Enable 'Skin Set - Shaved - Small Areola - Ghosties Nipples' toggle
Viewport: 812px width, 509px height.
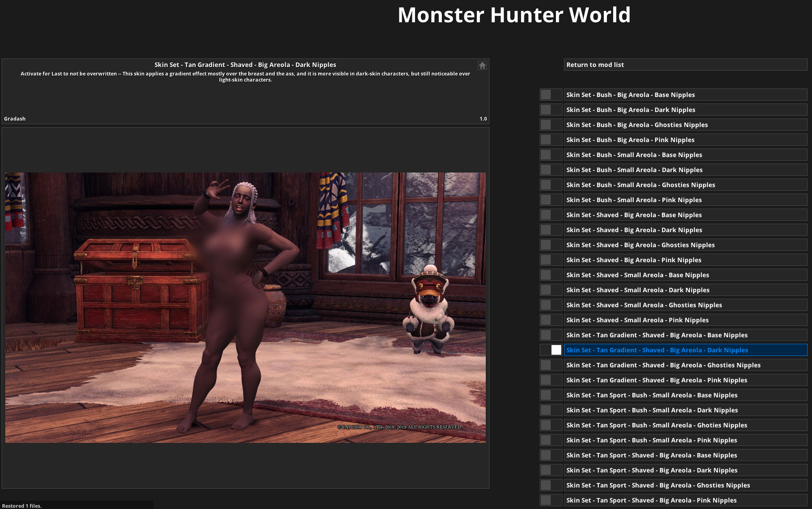tap(551, 305)
